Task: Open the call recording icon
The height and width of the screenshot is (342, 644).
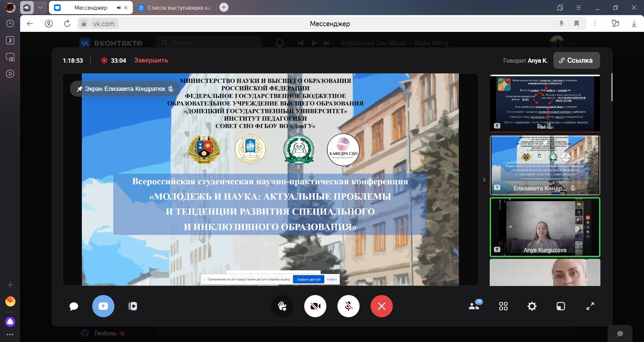Action: (x=133, y=306)
